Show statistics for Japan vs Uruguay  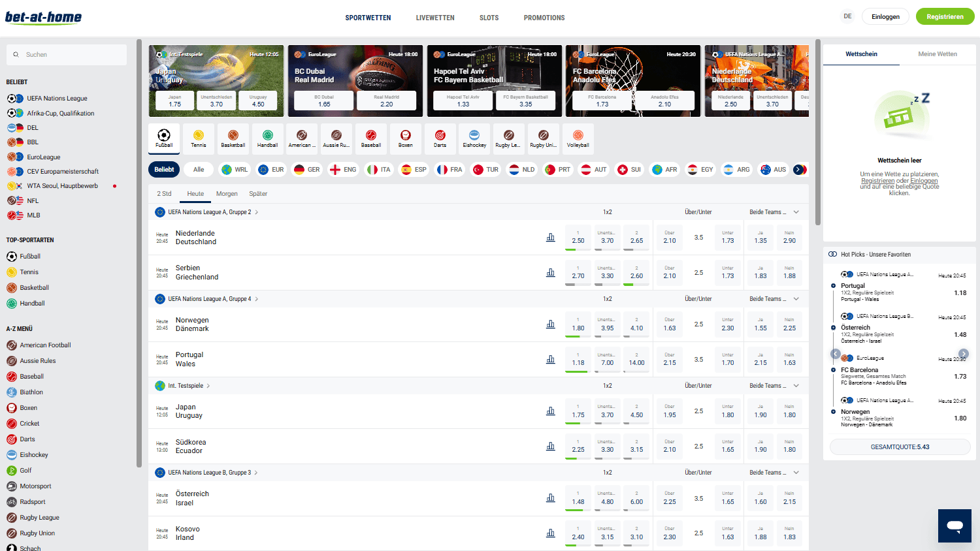click(x=551, y=411)
